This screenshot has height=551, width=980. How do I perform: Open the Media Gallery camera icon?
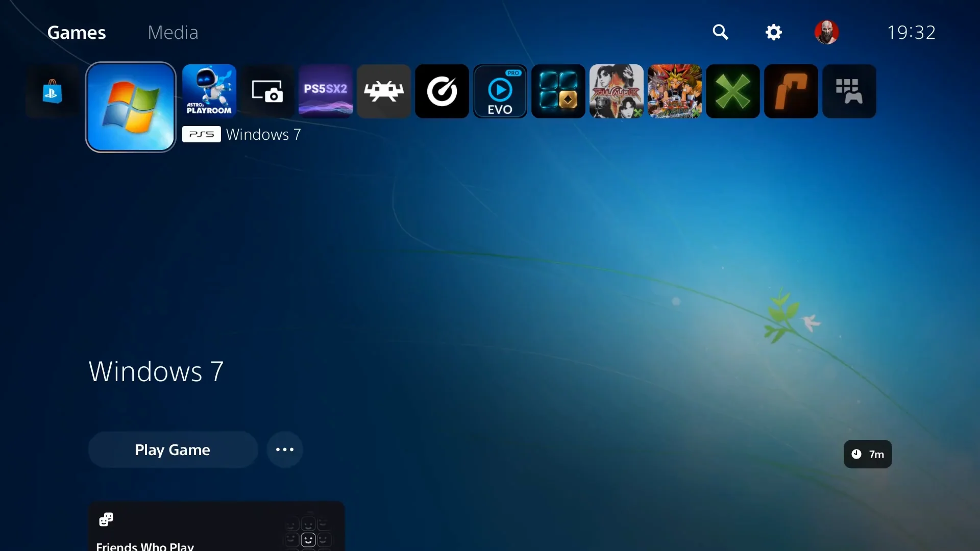(267, 91)
